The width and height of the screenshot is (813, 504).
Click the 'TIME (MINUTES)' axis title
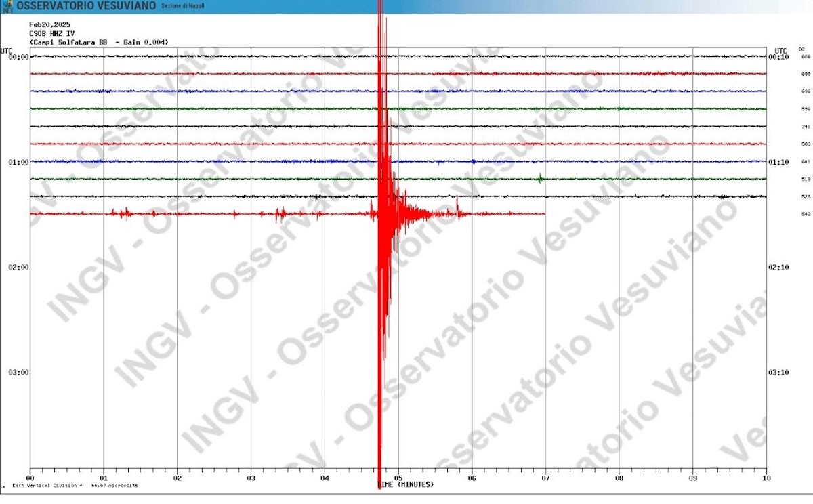(x=405, y=485)
